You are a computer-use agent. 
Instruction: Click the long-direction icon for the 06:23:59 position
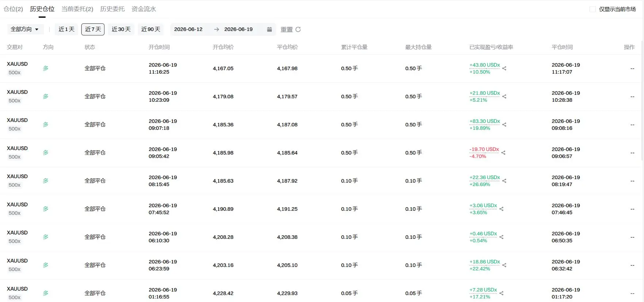point(46,265)
